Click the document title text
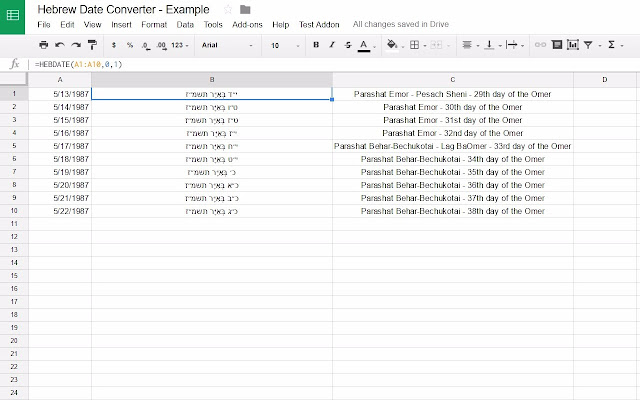 click(123, 9)
